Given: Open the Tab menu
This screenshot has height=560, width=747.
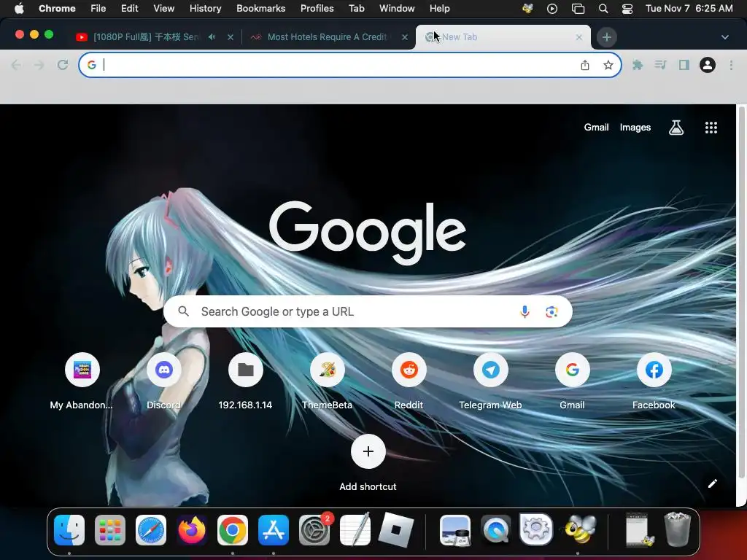Looking at the screenshot, I should [356, 8].
